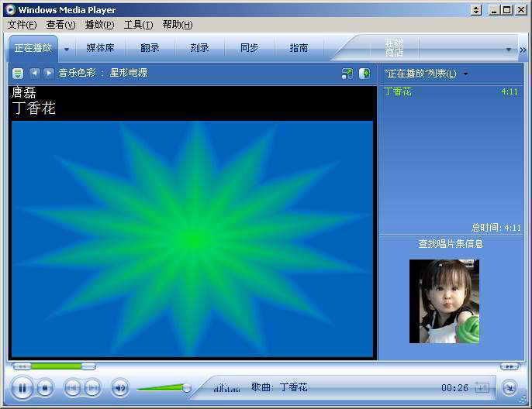The height and width of the screenshot is (409, 532).
Task: Skip to the next track
Action: [x=92, y=387]
